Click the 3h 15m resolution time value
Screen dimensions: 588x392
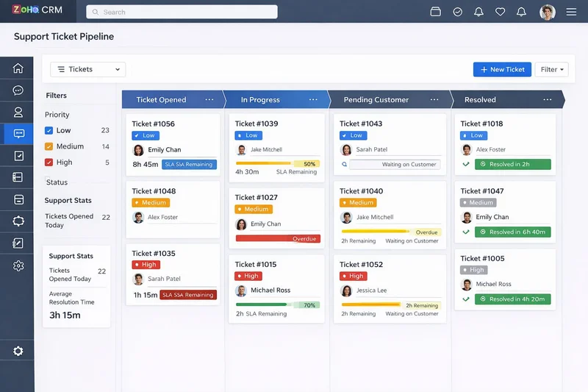(x=65, y=315)
